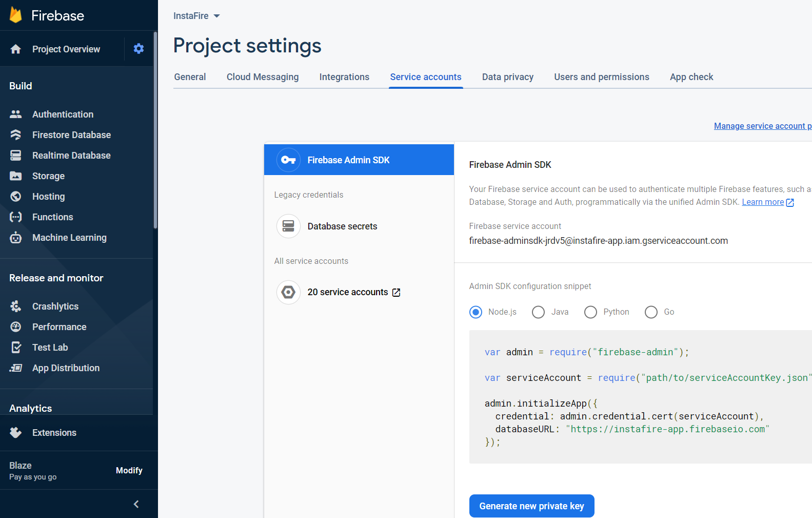Choose the Go radio button
This screenshot has width=812, height=518.
point(651,312)
